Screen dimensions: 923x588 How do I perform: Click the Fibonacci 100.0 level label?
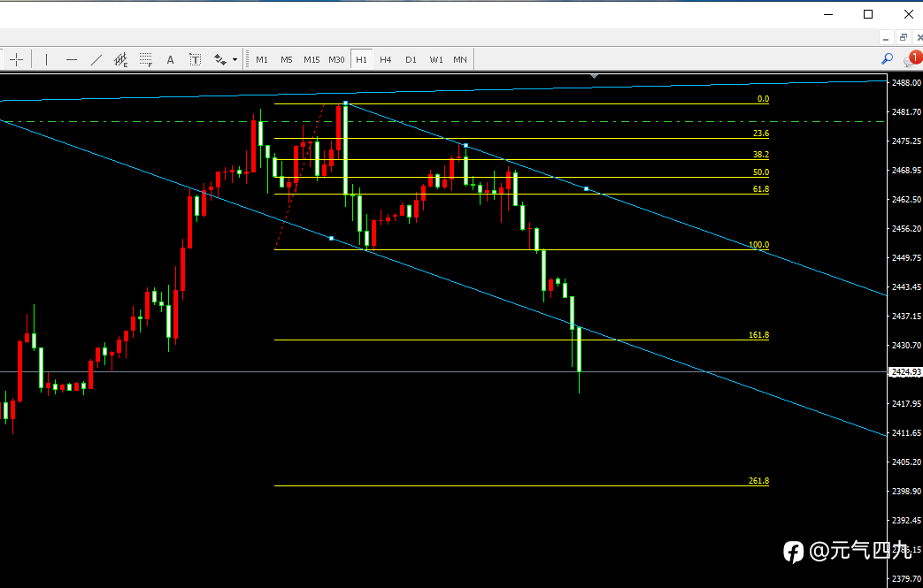click(758, 245)
